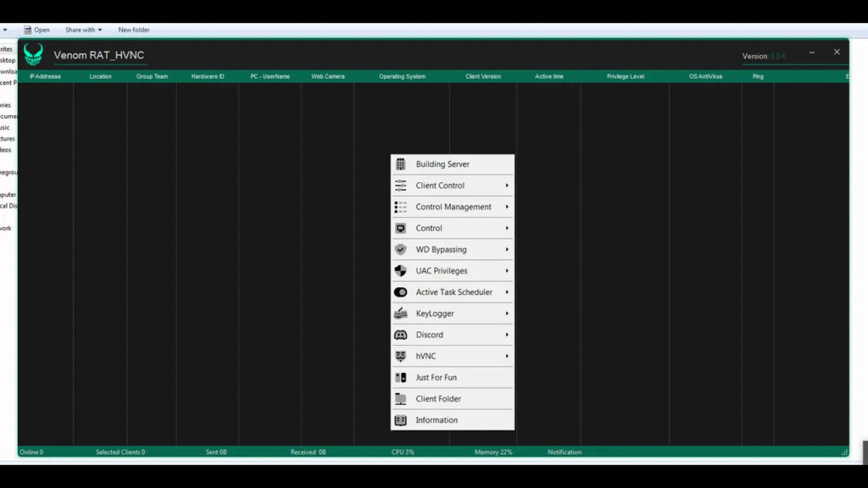The width and height of the screenshot is (868, 488).
Task: Click the Version label in title bar
Action: [x=755, y=57]
